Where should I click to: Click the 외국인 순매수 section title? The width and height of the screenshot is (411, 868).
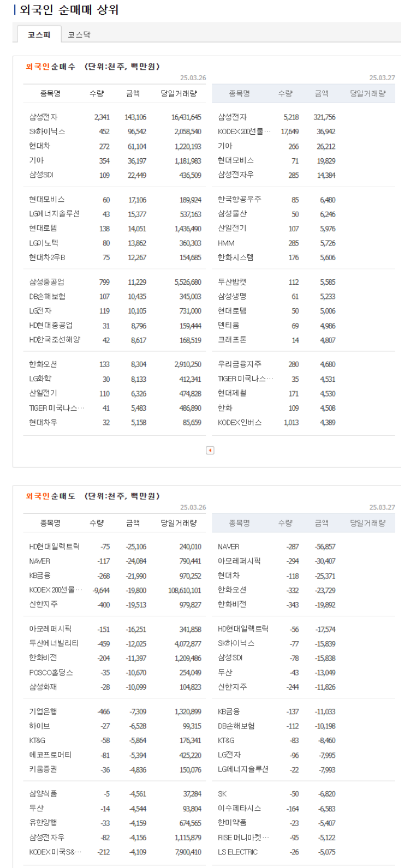tap(51, 67)
